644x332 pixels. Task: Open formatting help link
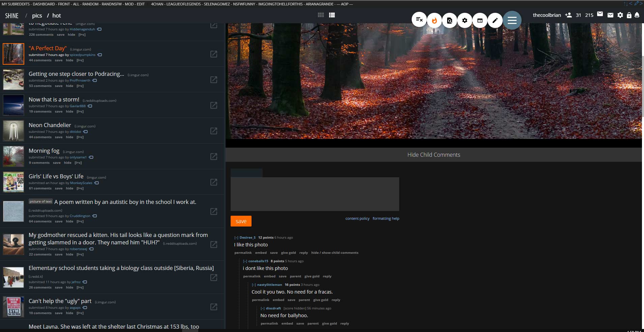click(386, 218)
